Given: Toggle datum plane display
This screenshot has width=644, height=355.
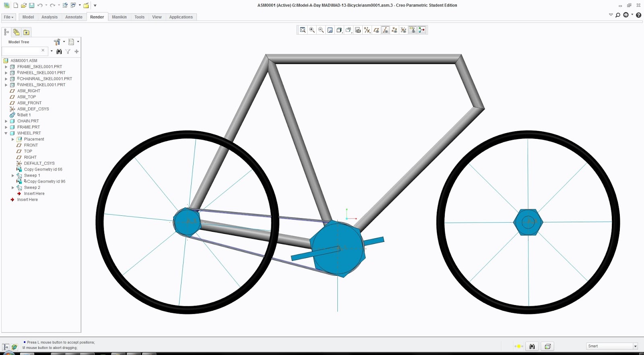Looking at the screenshot, I should click(376, 30).
